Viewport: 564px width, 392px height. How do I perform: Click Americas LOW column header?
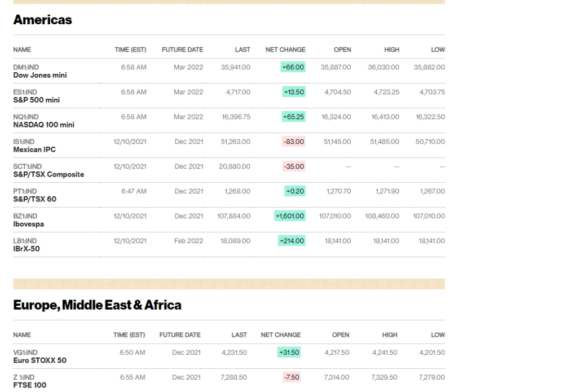pyautogui.click(x=438, y=50)
